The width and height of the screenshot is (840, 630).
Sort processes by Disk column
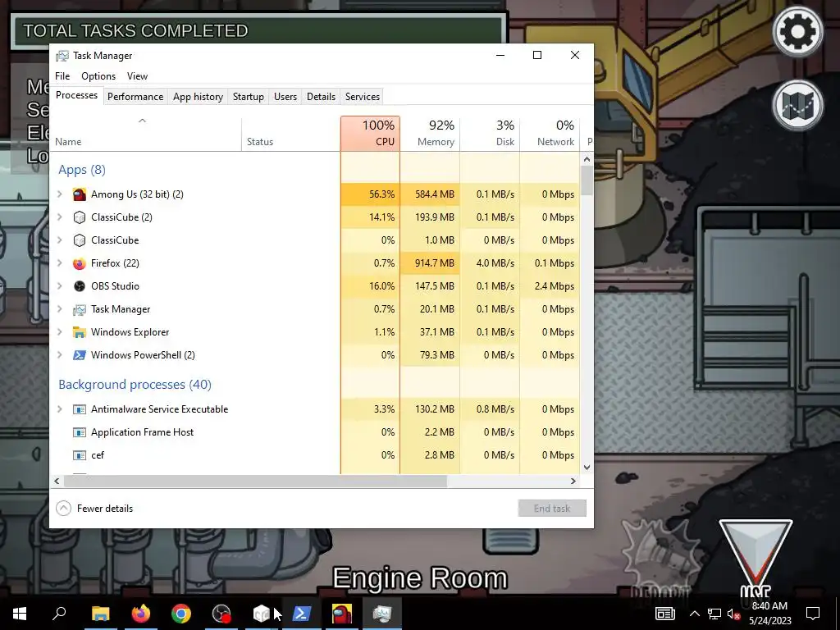point(491,134)
